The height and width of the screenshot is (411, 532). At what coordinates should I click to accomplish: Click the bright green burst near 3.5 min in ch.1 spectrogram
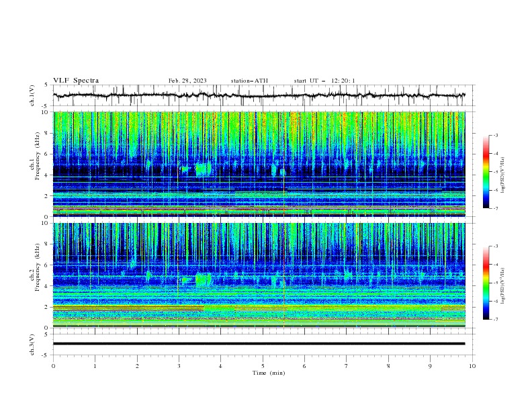(x=204, y=169)
